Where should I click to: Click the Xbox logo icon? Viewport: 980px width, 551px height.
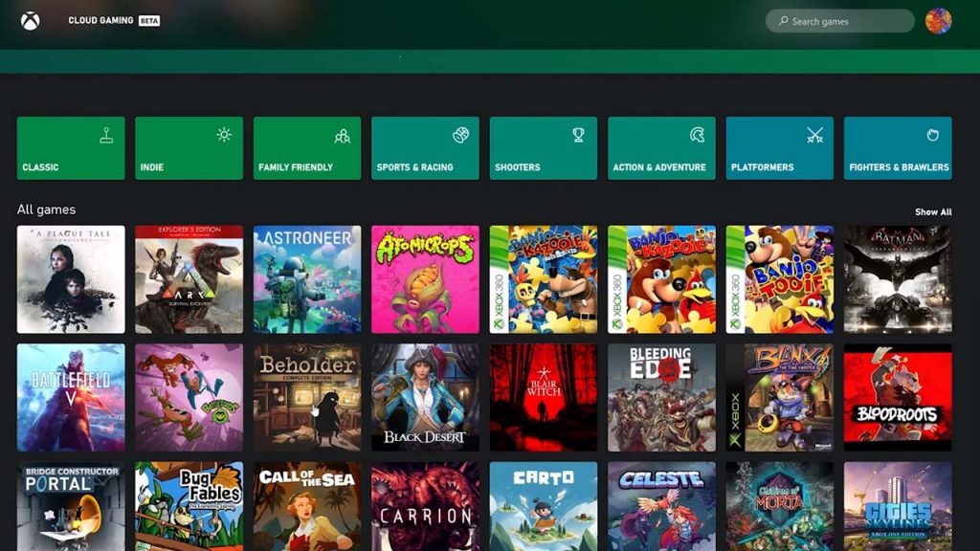click(30, 21)
